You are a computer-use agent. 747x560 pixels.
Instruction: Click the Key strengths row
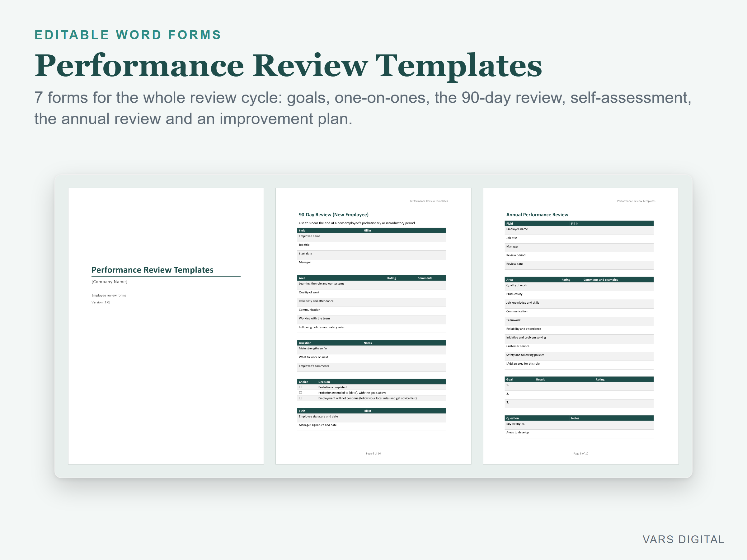[579, 425]
